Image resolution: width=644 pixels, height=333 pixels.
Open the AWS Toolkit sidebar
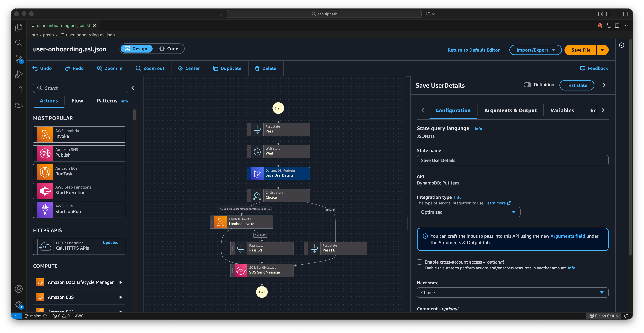[18, 105]
